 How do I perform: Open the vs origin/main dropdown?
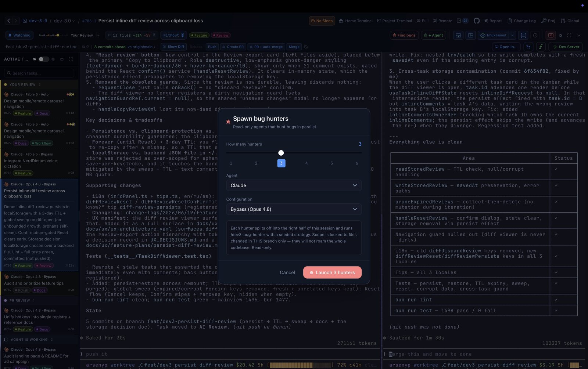click(x=141, y=47)
